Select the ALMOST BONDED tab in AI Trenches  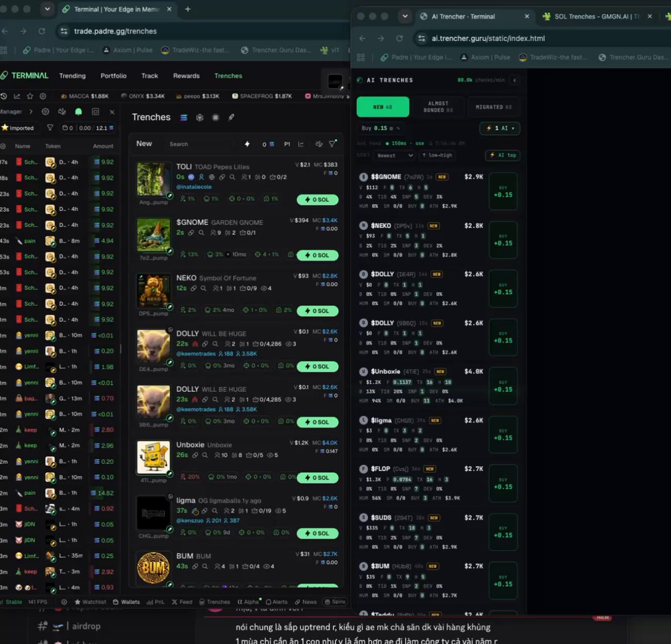tap(438, 107)
